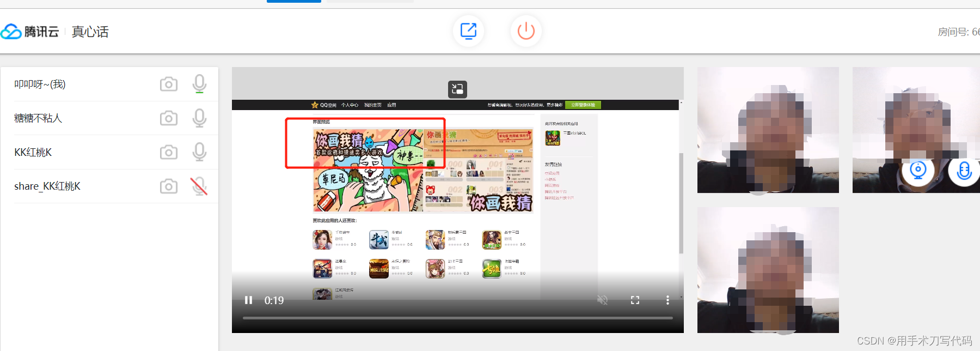Click the first participant video tile
The height and width of the screenshot is (351, 980).
pos(768,130)
